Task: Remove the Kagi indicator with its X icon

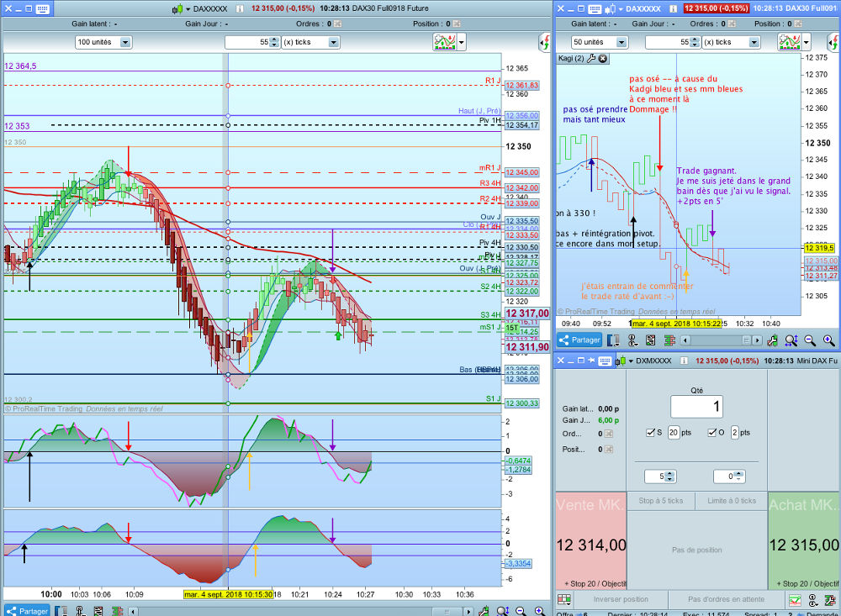Action: tap(602, 59)
